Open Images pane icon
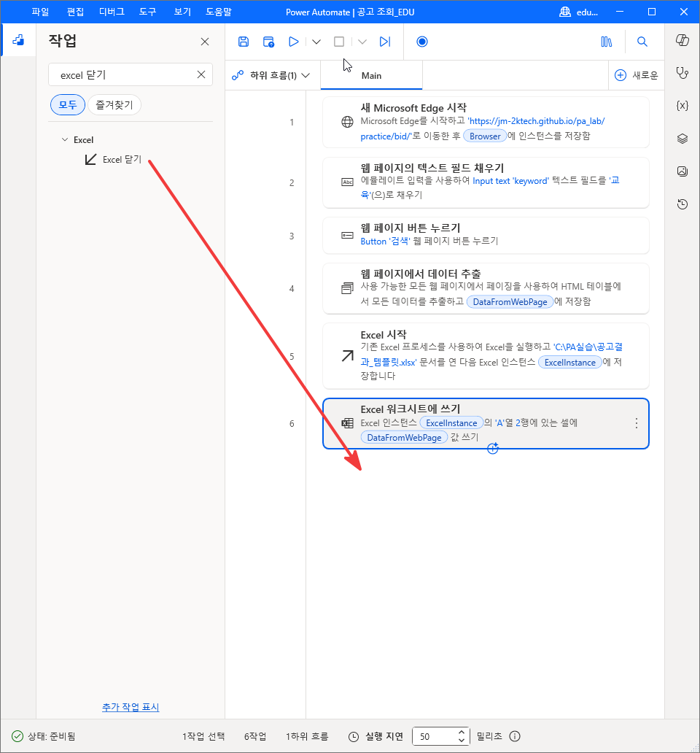700x753 pixels. click(682, 171)
